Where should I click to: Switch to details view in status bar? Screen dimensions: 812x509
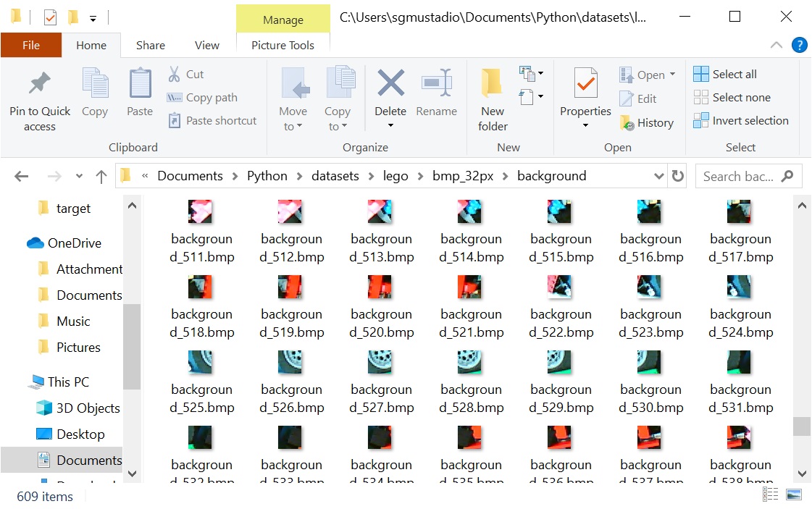pyautogui.click(x=770, y=494)
